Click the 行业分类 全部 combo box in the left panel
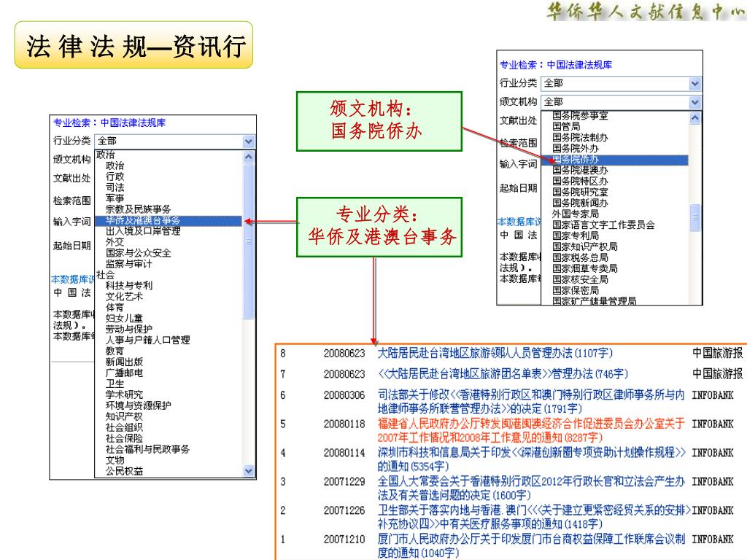Image resolution: width=747 pixels, height=560 pixels. click(174, 141)
